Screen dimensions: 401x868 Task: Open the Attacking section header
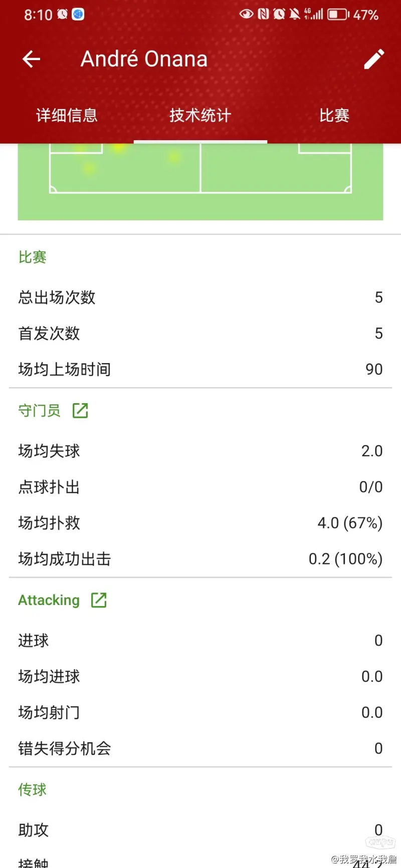click(49, 600)
